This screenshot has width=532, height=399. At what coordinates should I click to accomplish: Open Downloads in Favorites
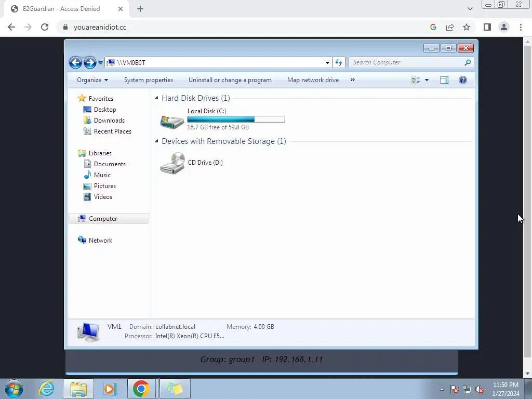pyautogui.click(x=109, y=121)
